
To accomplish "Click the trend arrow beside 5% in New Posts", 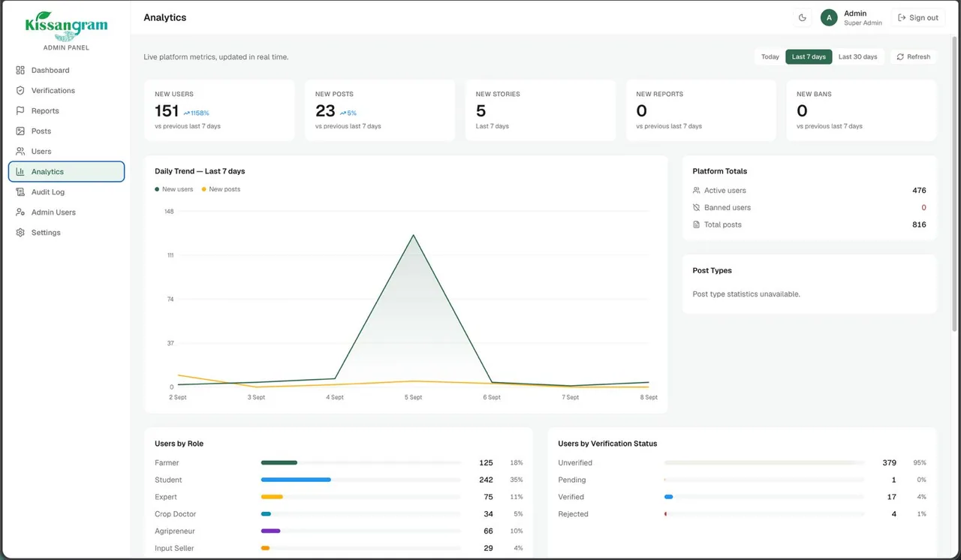I will [343, 113].
